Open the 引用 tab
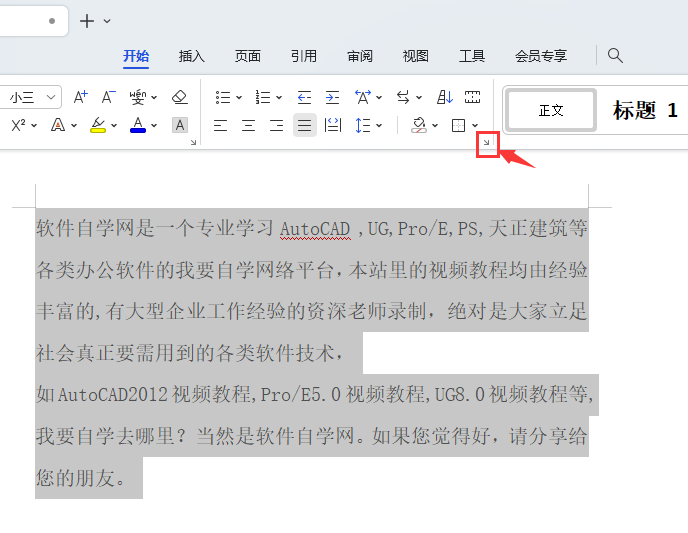 pyautogui.click(x=304, y=56)
